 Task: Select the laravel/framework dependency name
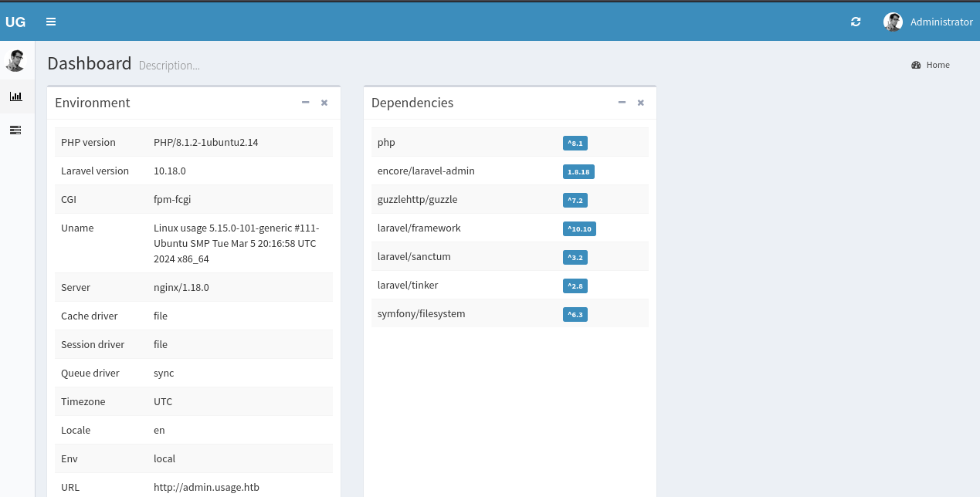tap(419, 228)
